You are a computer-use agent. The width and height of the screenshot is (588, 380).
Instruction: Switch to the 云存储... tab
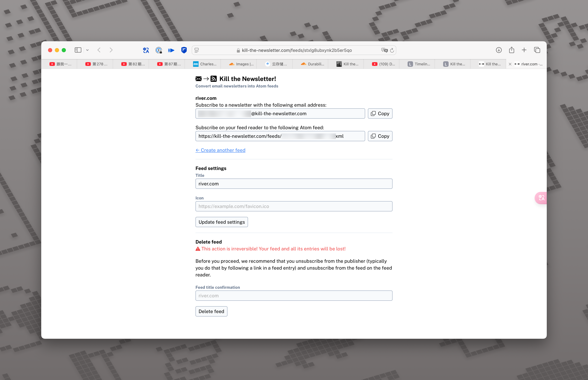coord(275,64)
